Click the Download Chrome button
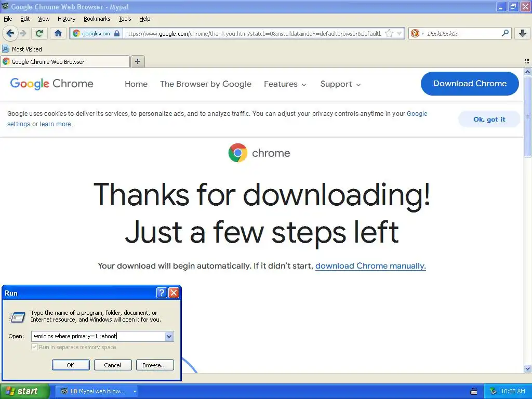The height and width of the screenshot is (399, 532). click(470, 84)
